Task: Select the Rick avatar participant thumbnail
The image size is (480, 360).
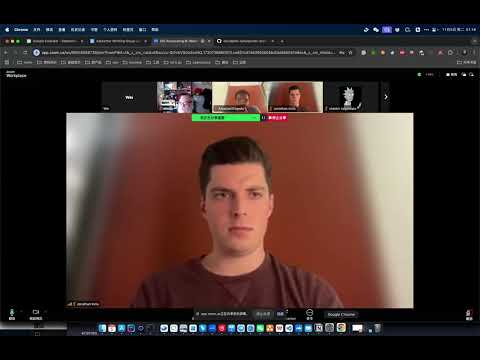Action: click(351, 97)
